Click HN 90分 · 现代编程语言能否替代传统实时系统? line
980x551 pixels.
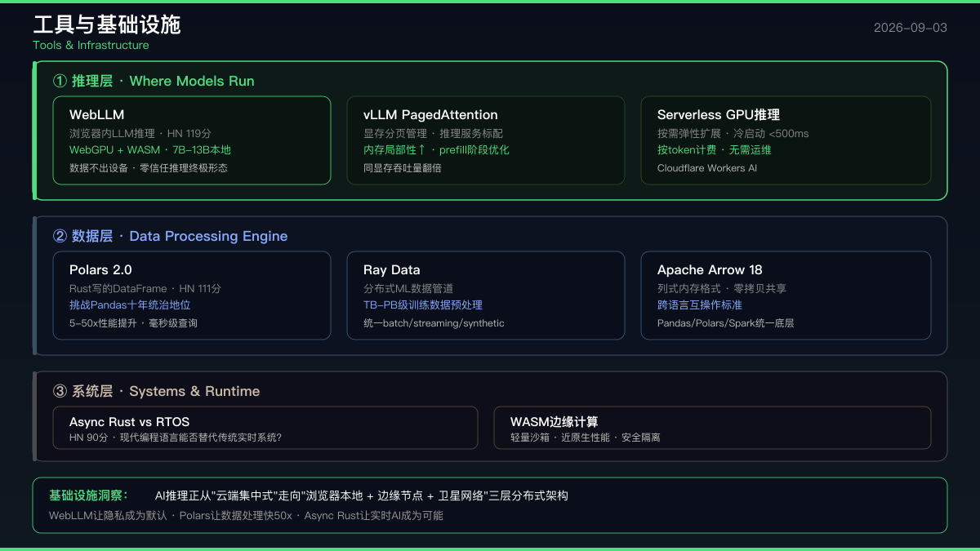(176, 438)
